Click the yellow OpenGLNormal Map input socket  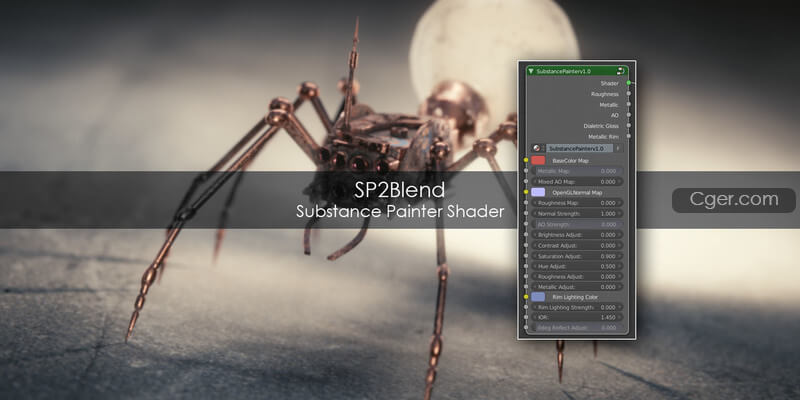pos(526,192)
